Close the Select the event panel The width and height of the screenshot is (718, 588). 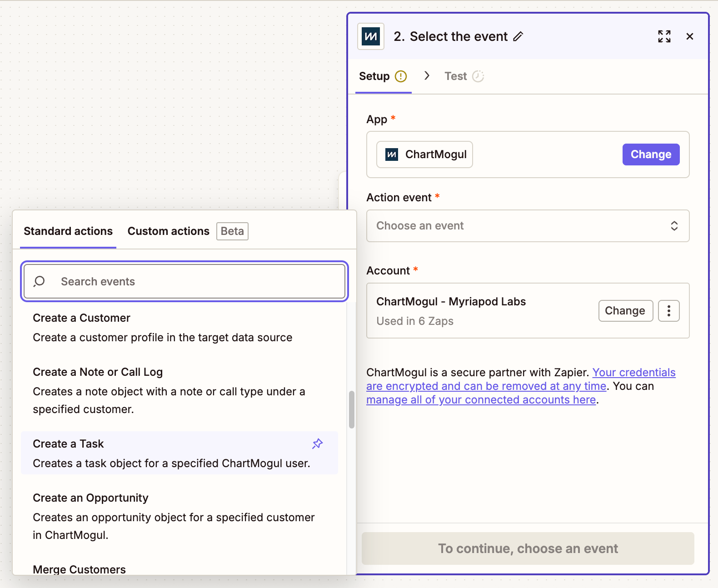(690, 36)
